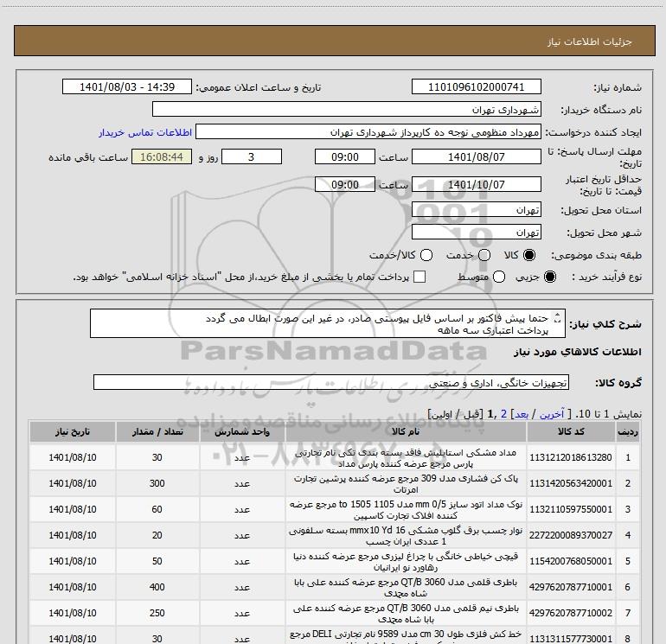
Task: Click the quantity 20 cell
Action: click(x=157, y=535)
